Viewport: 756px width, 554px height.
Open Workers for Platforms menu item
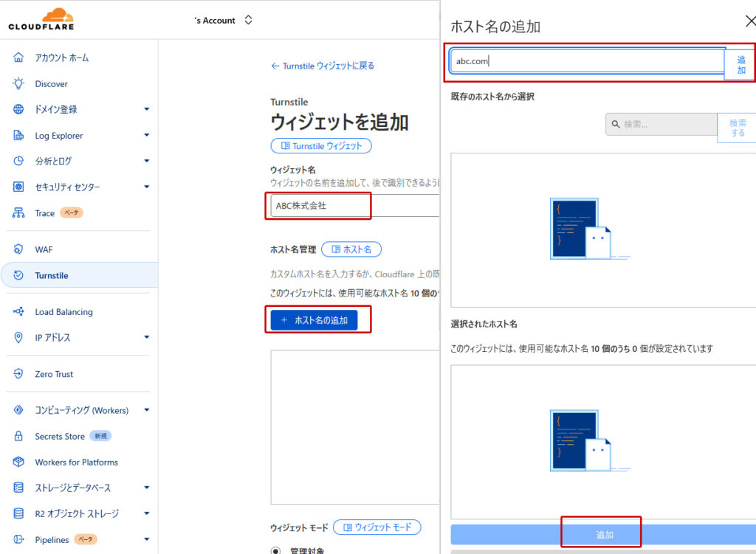tap(76, 463)
